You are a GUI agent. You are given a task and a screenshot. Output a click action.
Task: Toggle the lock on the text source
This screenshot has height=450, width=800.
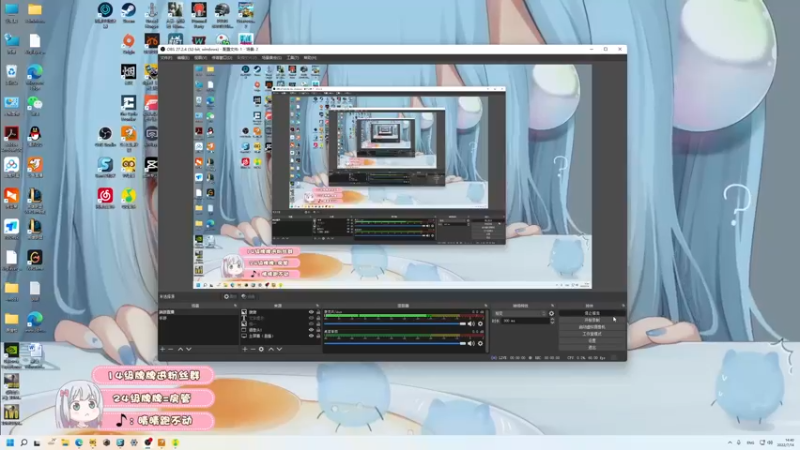click(x=318, y=318)
